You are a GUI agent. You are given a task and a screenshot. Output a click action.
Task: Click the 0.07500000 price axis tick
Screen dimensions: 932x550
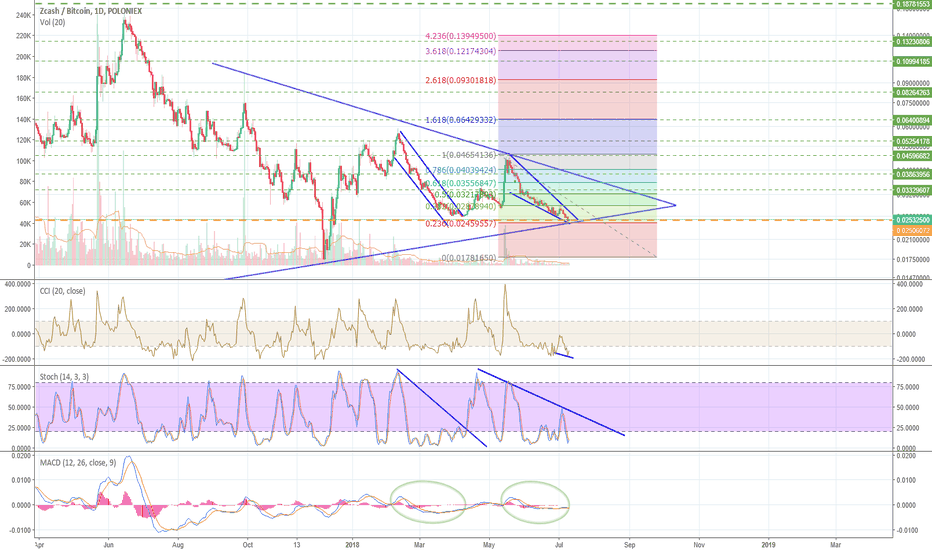[x=913, y=103]
